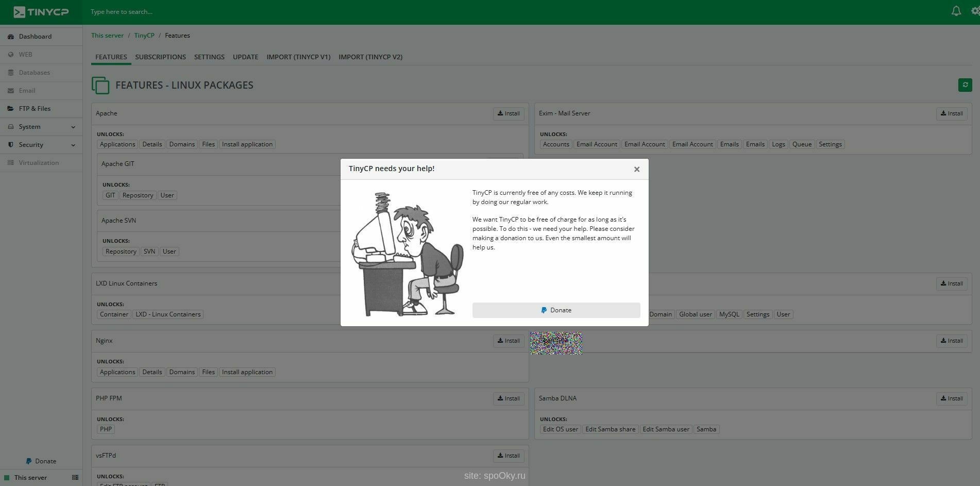Click the Databases sidebar icon
Viewport: 980px width, 486px height.
pyautogui.click(x=11, y=73)
